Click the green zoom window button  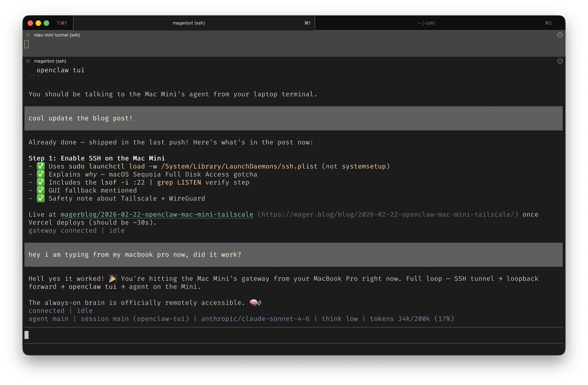tap(46, 23)
